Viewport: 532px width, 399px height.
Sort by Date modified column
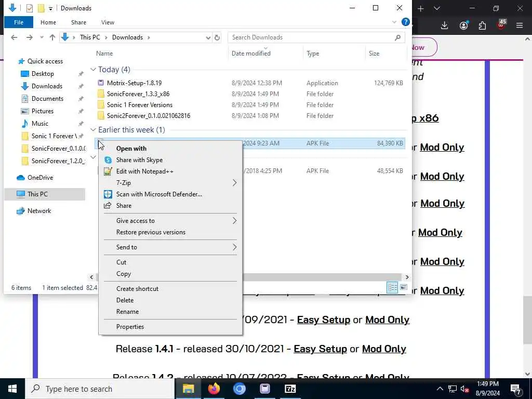(x=251, y=54)
